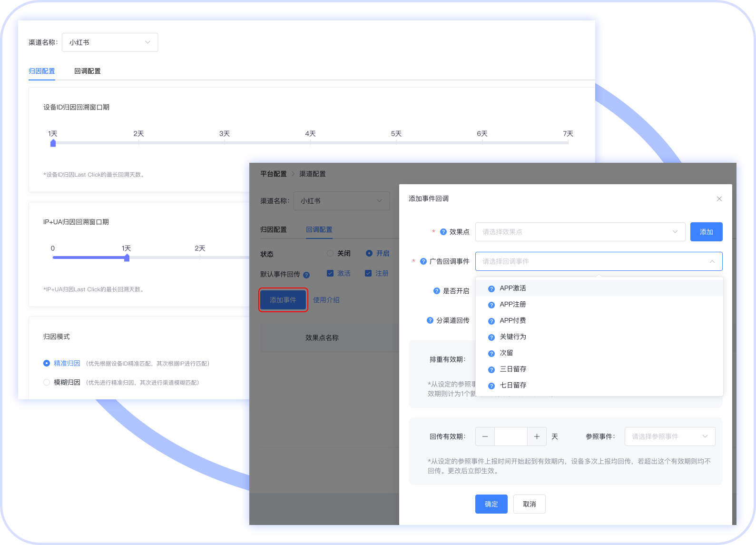Screen dimensions: 756x545
Task: Click 取消 to cancel the dialog
Action: 530,504
